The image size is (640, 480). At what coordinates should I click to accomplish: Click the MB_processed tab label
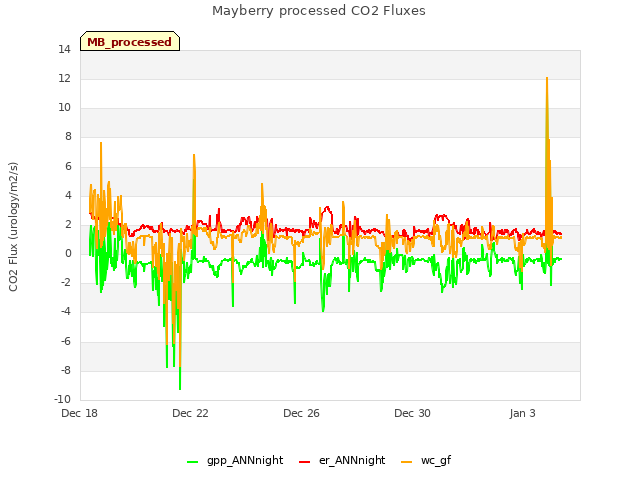coord(129,42)
